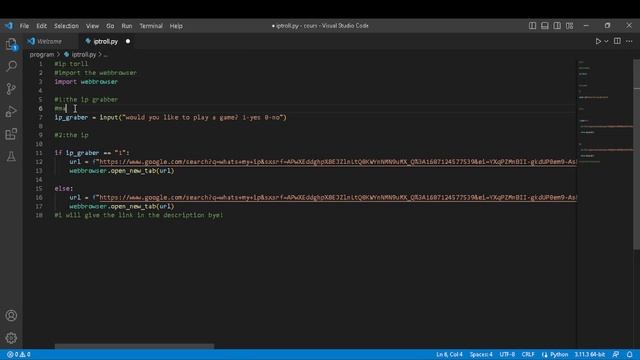Open the Help menu

coord(176,26)
